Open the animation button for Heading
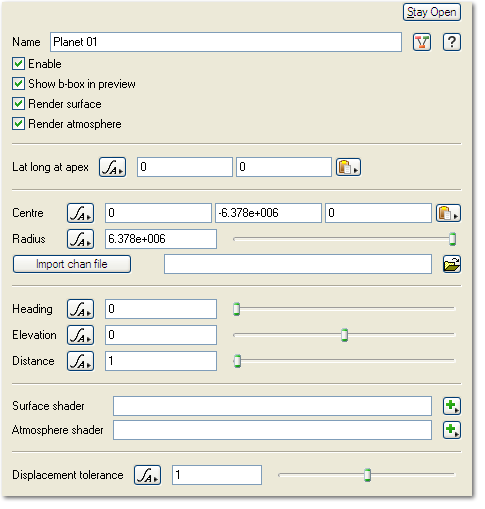The height and width of the screenshot is (509, 485). pos(80,309)
